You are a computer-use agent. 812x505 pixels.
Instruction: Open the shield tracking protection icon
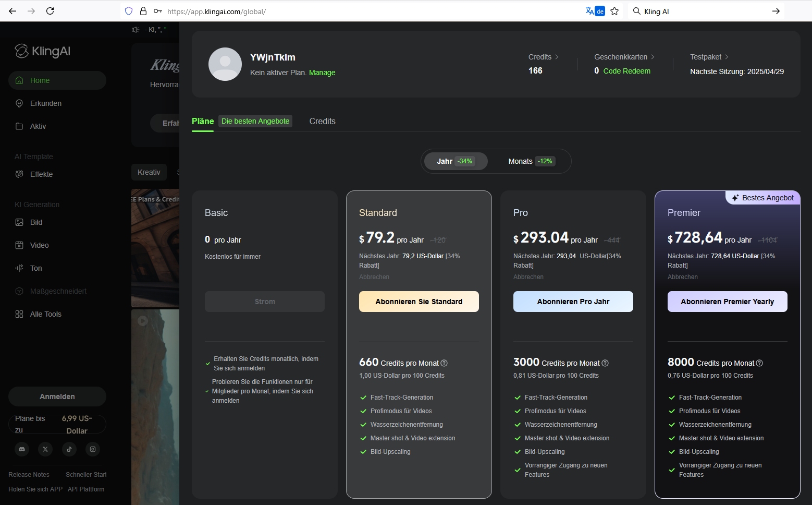click(x=129, y=11)
